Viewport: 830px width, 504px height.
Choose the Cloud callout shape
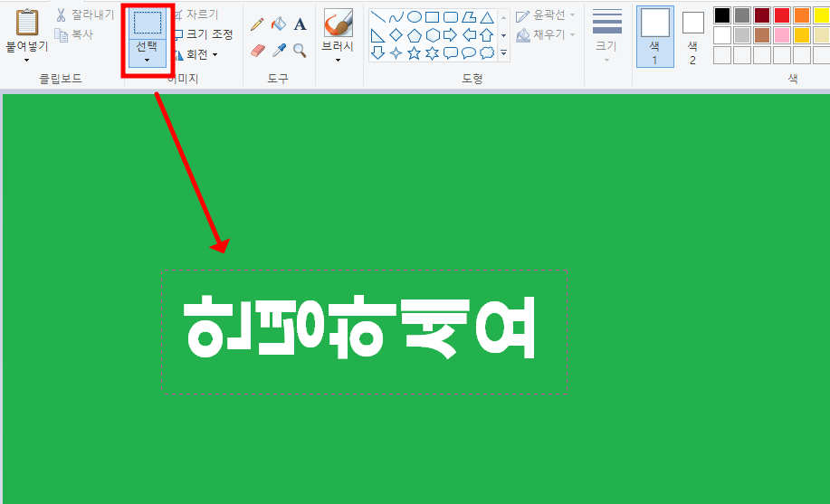coord(487,53)
